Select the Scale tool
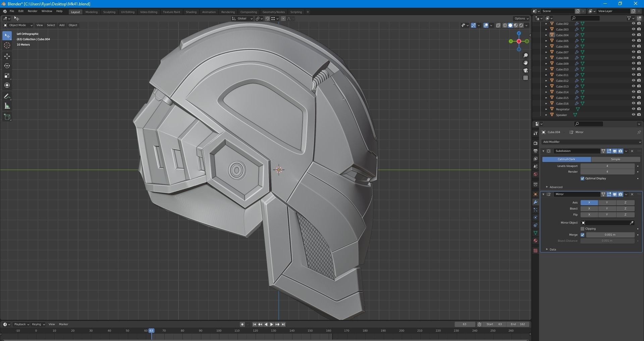Image resolution: width=644 pixels, height=341 pixels. click(7, 76)
